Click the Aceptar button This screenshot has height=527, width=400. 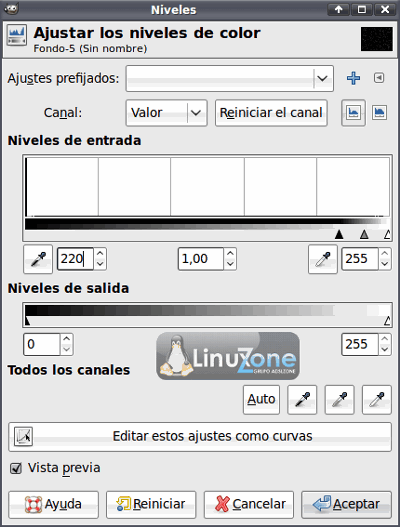click(x=346, y=504)
